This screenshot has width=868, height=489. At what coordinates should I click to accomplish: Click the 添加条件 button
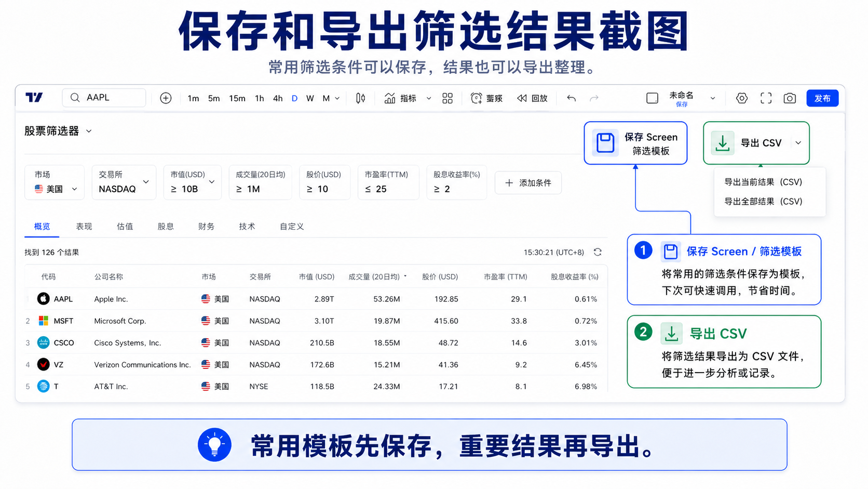pyautogui.click(x=528, y=183)
